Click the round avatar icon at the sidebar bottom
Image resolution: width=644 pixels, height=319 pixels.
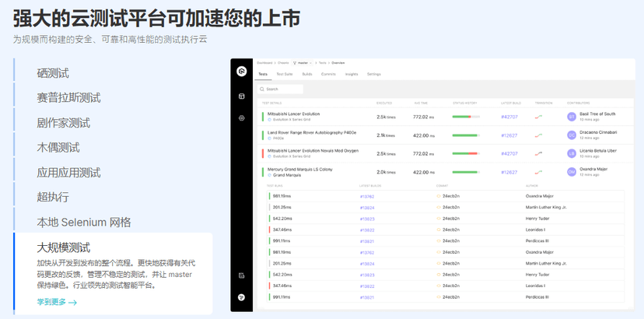pyautogui.click(x=241, y=297)
